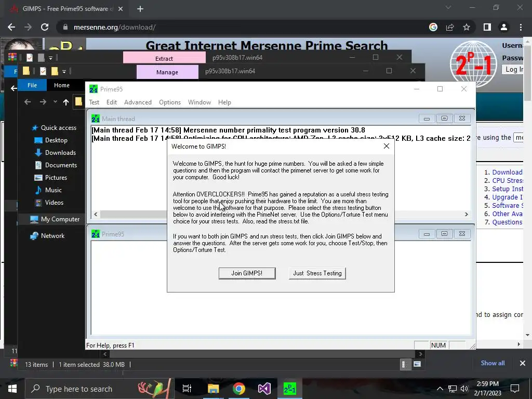The image size is (532, 399).
Task: Show hidden system tray icons
Action: [440, 389]
